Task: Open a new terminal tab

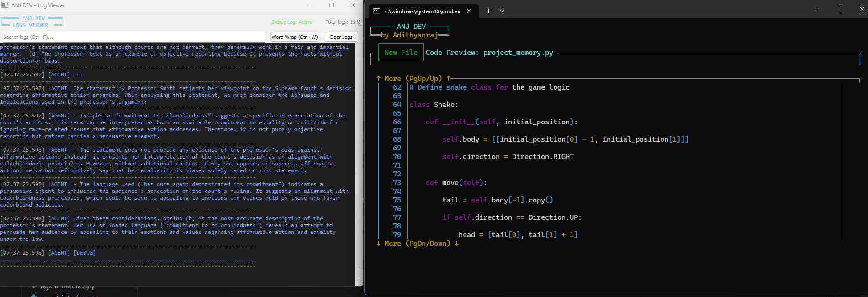Action: (x=488, y=11)
